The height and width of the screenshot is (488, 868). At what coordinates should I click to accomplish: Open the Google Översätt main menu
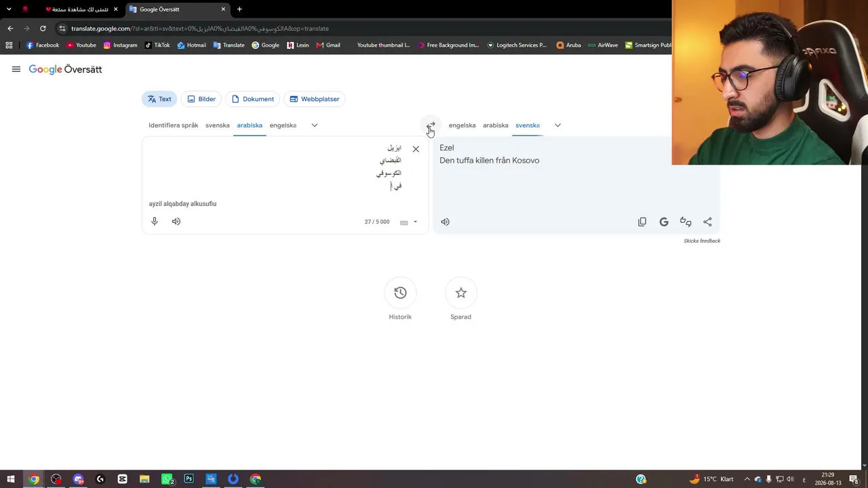16,69
